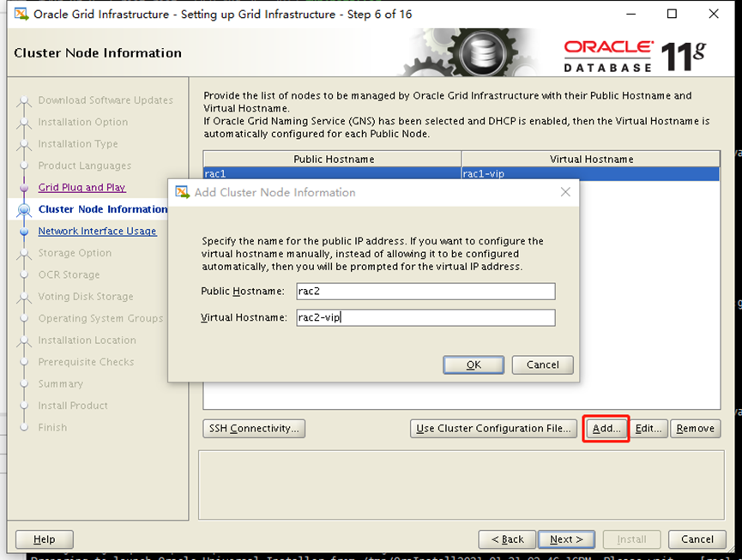Open the Network Interface Usage step
742x560 pixels.
pos(97,231)
